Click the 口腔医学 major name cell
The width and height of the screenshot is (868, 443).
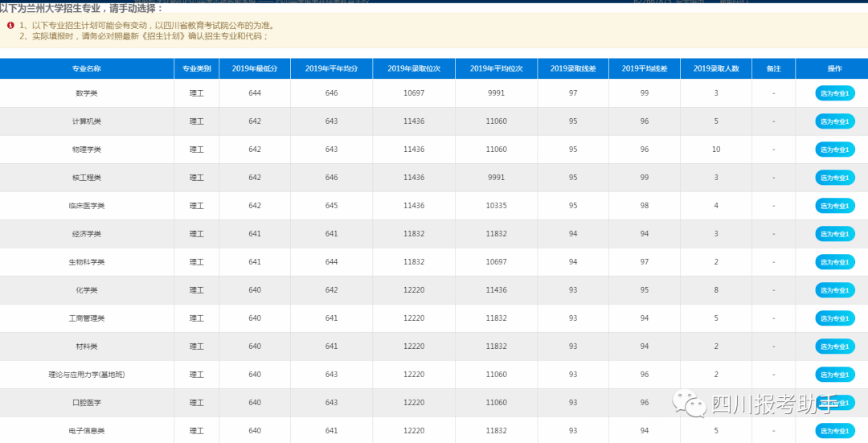pyautogui.click(x=87, y=403)
